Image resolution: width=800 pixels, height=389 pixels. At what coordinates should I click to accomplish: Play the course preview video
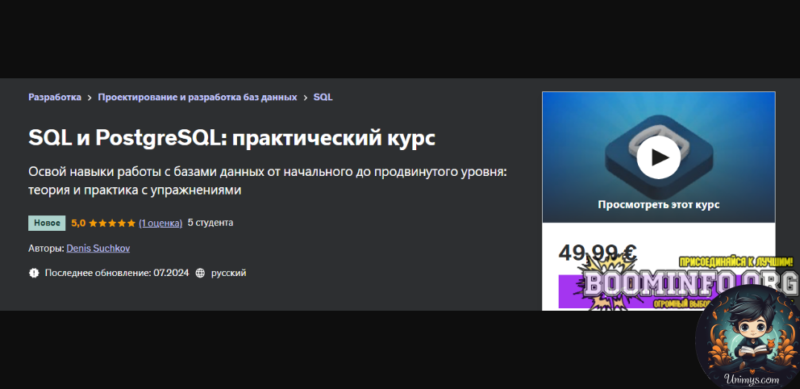click(x=658, y=157)
